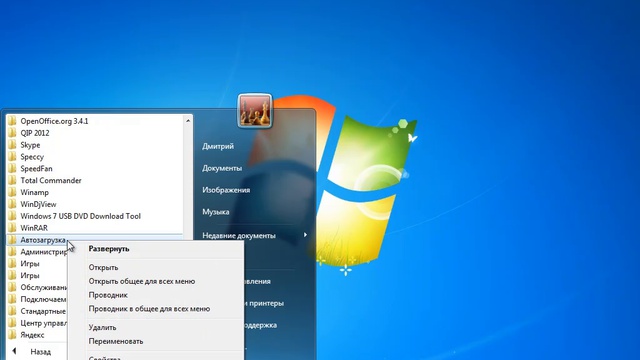This screenshot has height=360, width=640.
Task: Click the Windows 7 USB DVD Download Tool folder icon
Action: point(12,216)
